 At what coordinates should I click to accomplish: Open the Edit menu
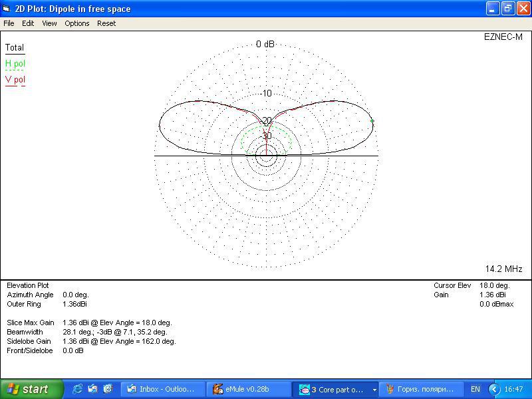[x=28, y=23]
